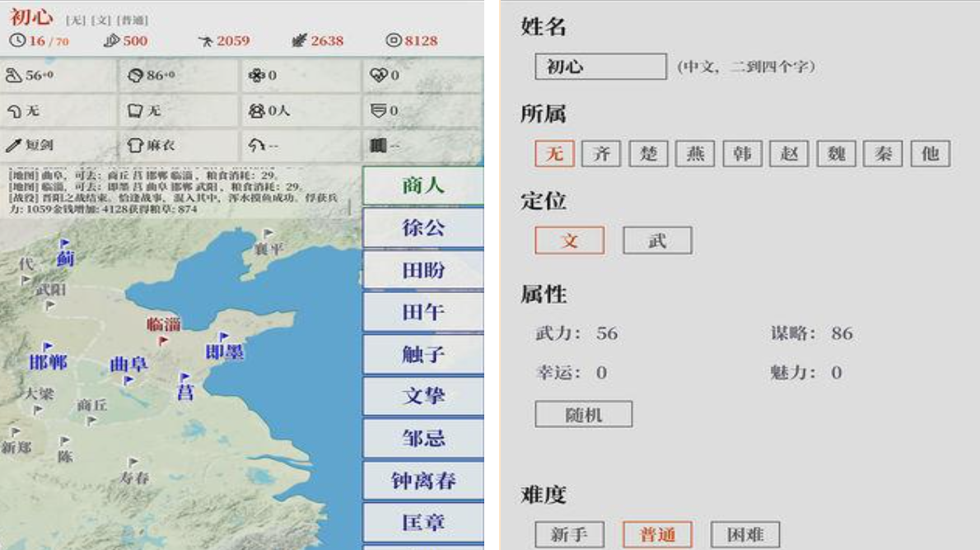This screenshot has width=980, height=550.
Task: Click the 姓名 name input field
Action: coord(600,66)
